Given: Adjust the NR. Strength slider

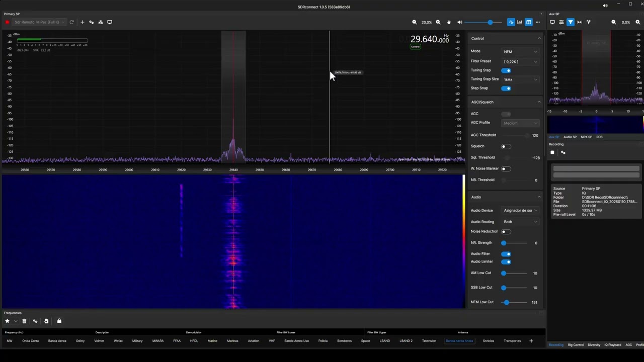Looking at the screenshot, I should (515, 243).
